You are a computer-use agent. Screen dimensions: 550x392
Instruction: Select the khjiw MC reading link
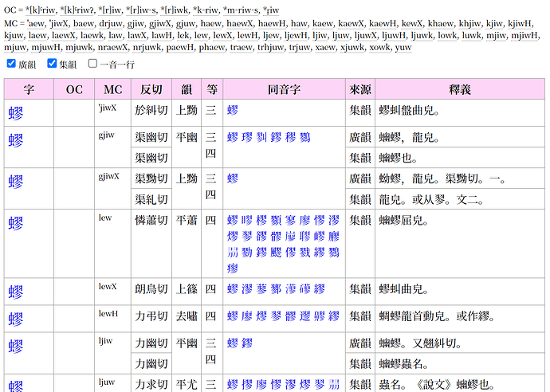pos(472,24)
